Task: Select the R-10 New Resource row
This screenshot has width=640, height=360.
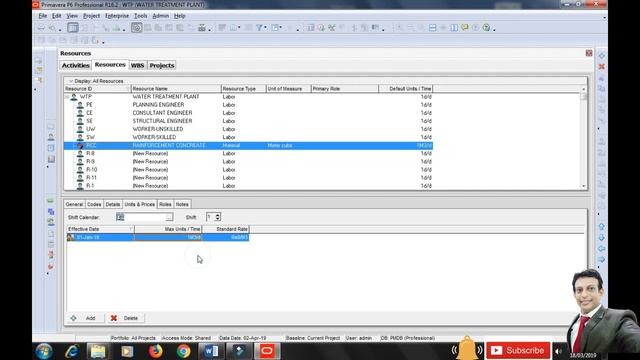Action: (249, 170)
